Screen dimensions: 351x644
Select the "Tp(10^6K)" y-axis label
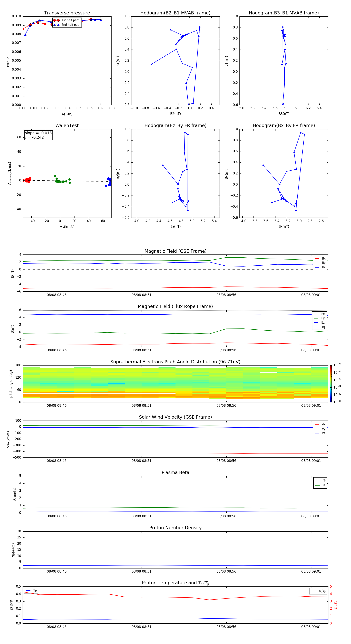click(x=11, y=605)
